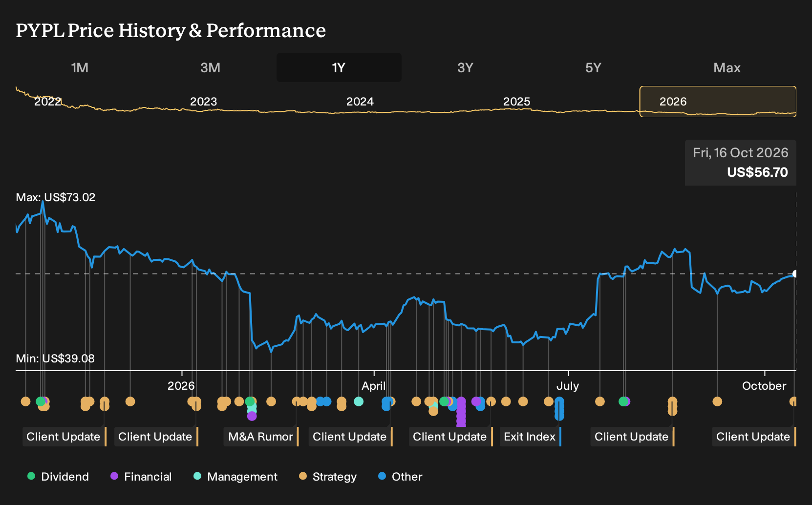Click the Fri, 16 Oct 2026 date

point(741,153)
